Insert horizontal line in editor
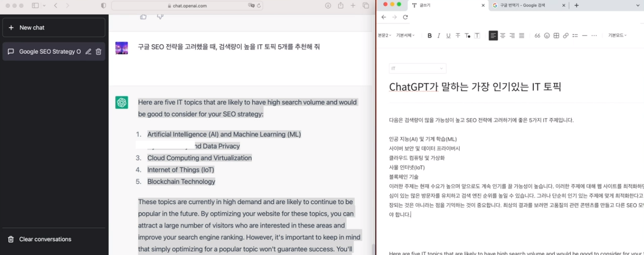Screen dimensions: 644x255 pyautogui.click(x=584, y=36)
